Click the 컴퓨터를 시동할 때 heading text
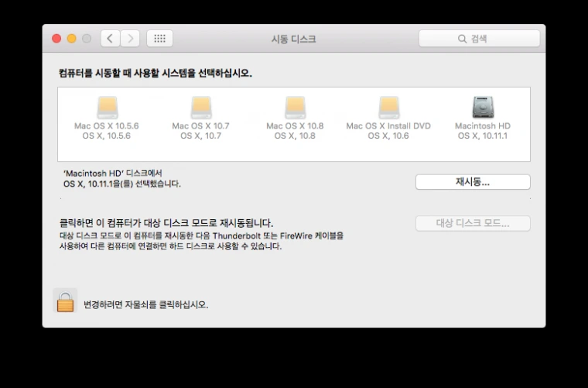The height and width of the screenshot is (388, 588). pos(156,73)
